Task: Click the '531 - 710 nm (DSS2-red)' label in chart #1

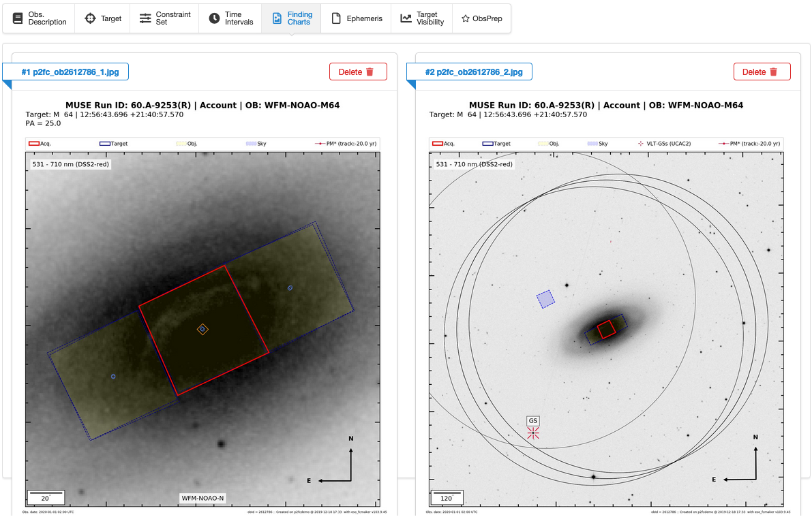Action: [70, 164]
